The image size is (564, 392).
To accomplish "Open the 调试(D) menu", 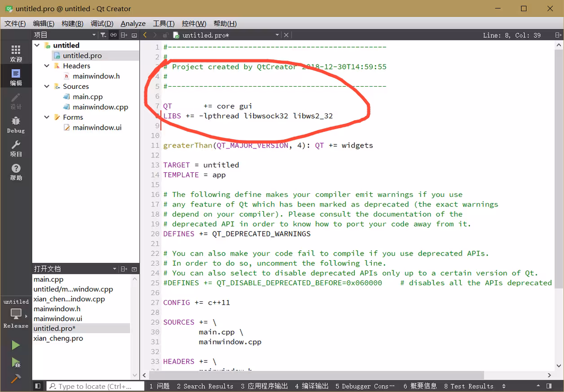I will pyautogui.click(x=101, y=24).
